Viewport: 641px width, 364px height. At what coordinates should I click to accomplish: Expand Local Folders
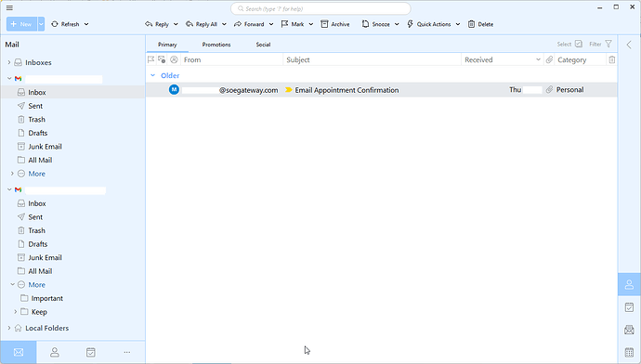9,328
